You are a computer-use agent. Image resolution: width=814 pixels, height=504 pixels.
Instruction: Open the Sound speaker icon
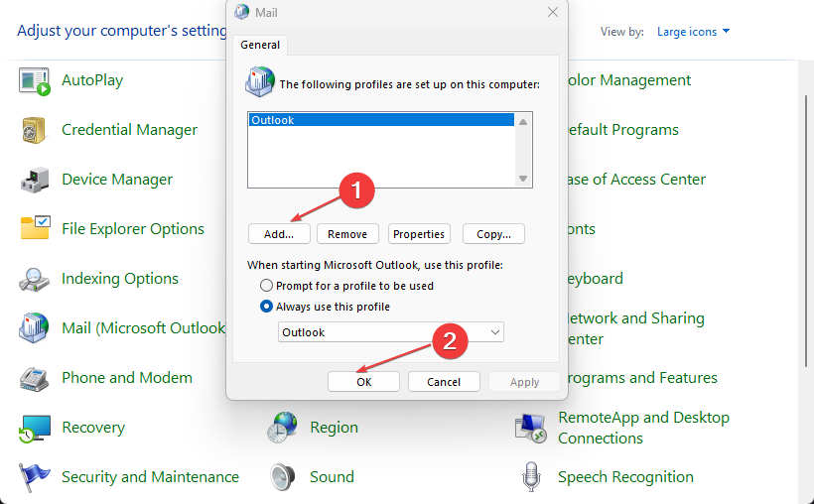[x=282, y=477]
